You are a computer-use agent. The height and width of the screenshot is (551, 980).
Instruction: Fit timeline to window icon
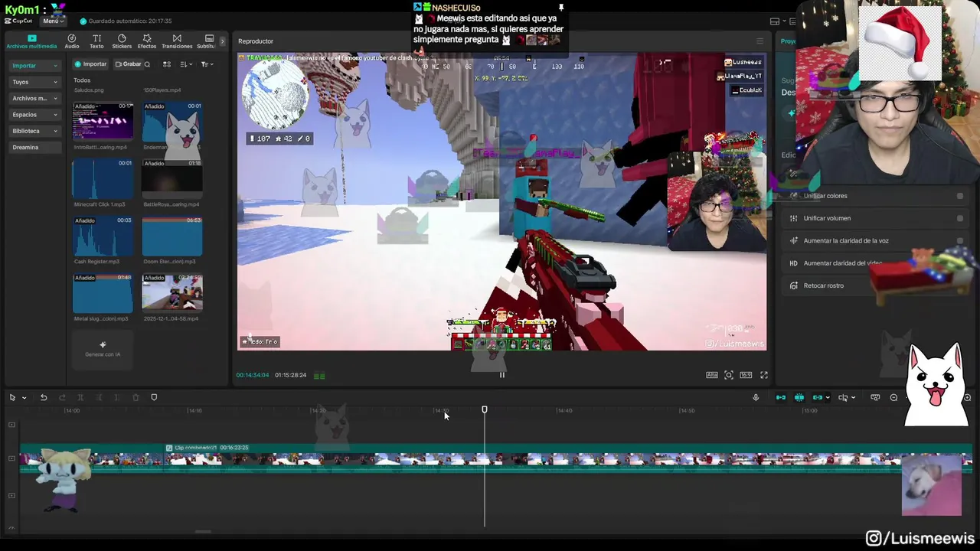875,397
